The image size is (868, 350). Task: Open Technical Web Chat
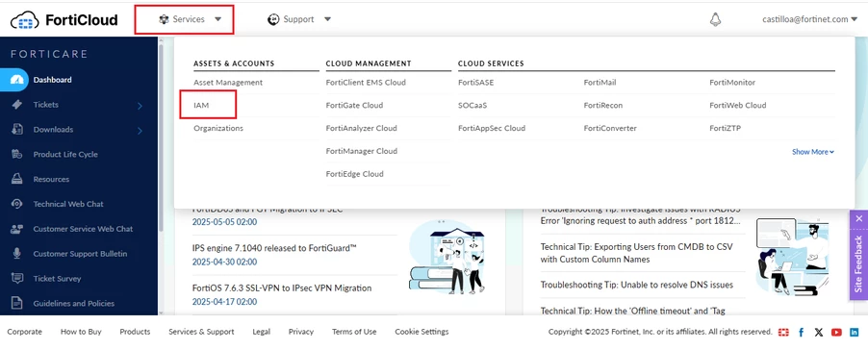coord(68,204)
